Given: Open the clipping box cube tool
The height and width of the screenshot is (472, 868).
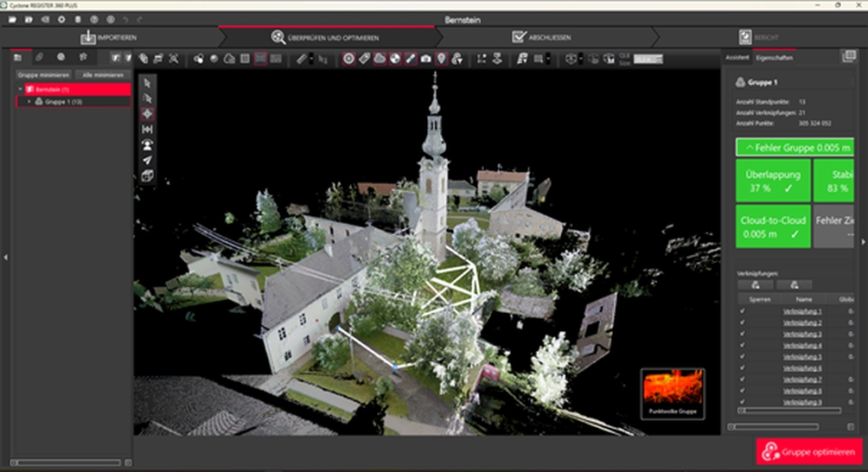Looking at the screenshot, I should [x=147, y=175].
